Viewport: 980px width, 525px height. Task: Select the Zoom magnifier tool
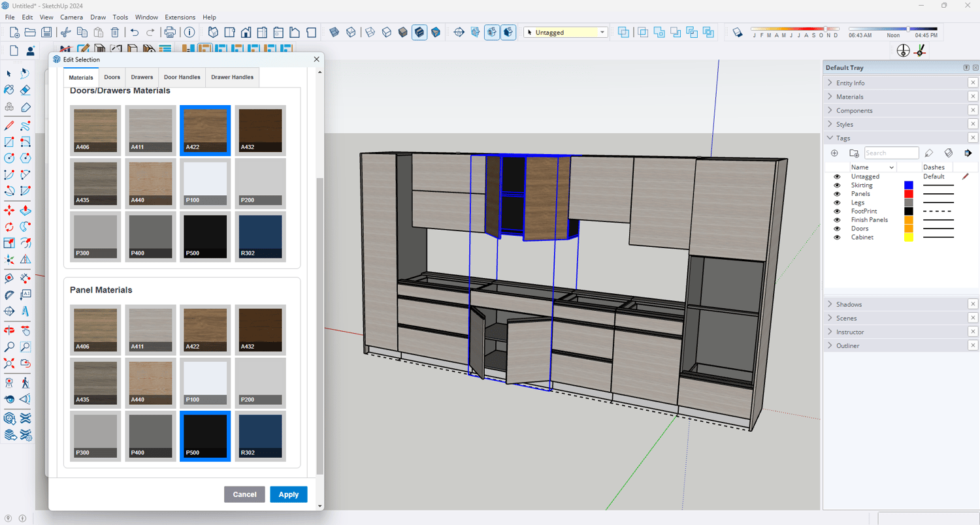pos(9,347)
